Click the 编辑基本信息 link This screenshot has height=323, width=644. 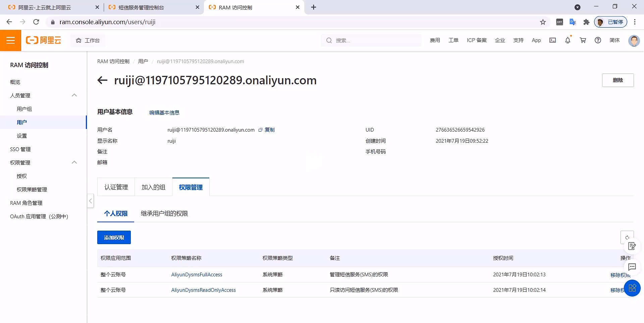coord(164,113)
